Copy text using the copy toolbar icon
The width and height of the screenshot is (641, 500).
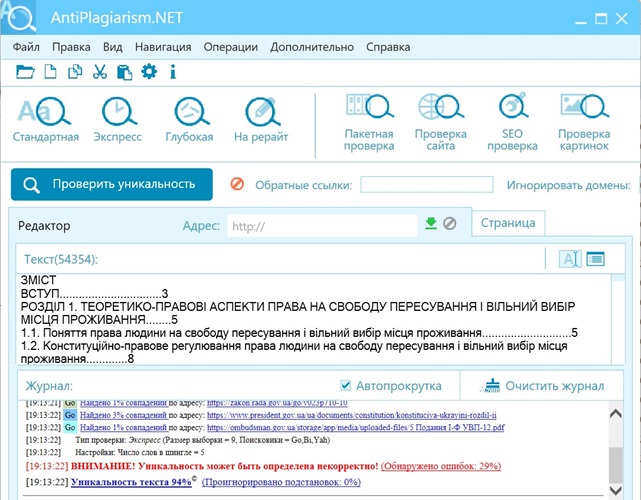click(75, 72)
